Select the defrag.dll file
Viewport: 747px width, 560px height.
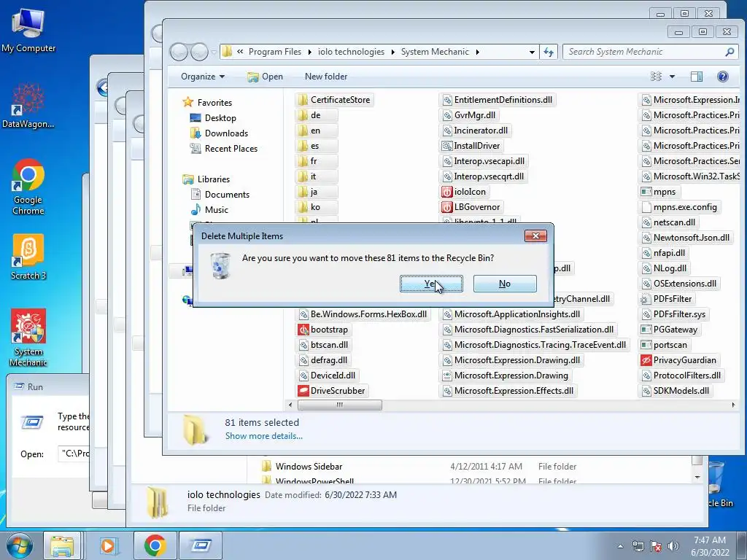point(323,360)
